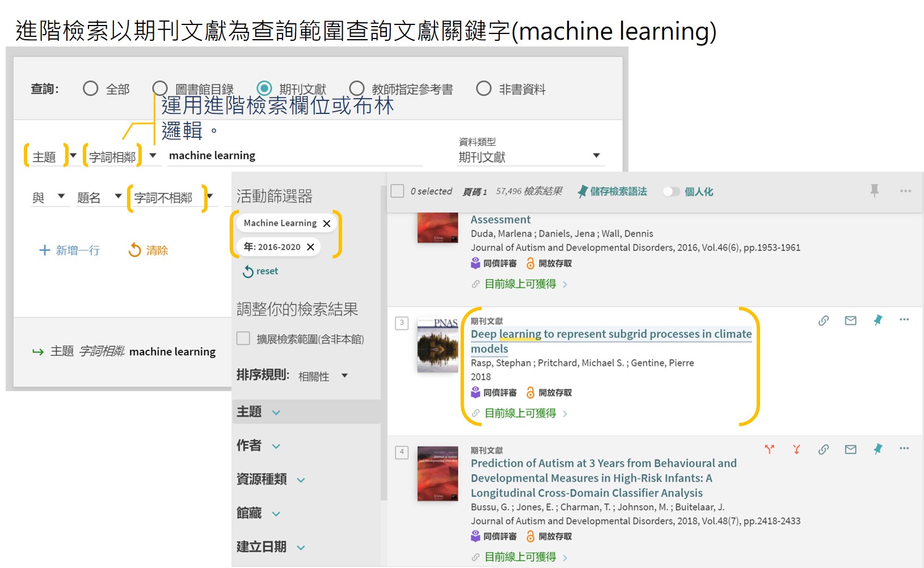924x568 pixels.
Task: Remove the 2016-2020 year filter
Action: coord(310,247)
